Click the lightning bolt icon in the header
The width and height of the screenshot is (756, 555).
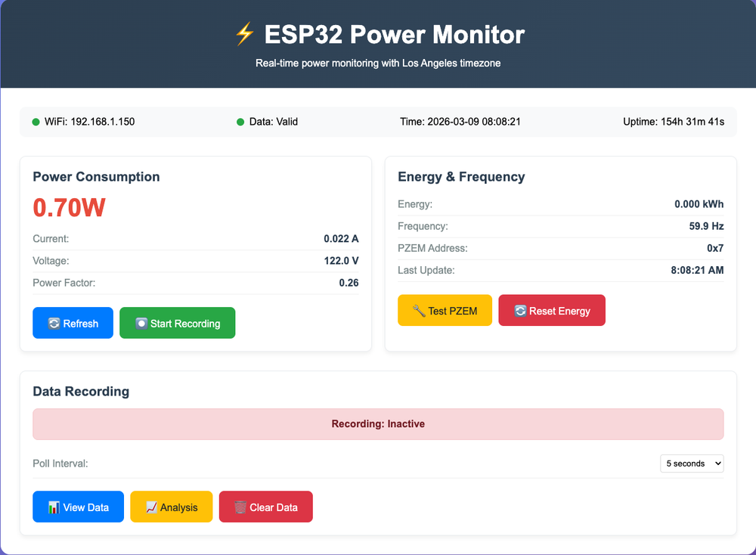coord(243,34)
